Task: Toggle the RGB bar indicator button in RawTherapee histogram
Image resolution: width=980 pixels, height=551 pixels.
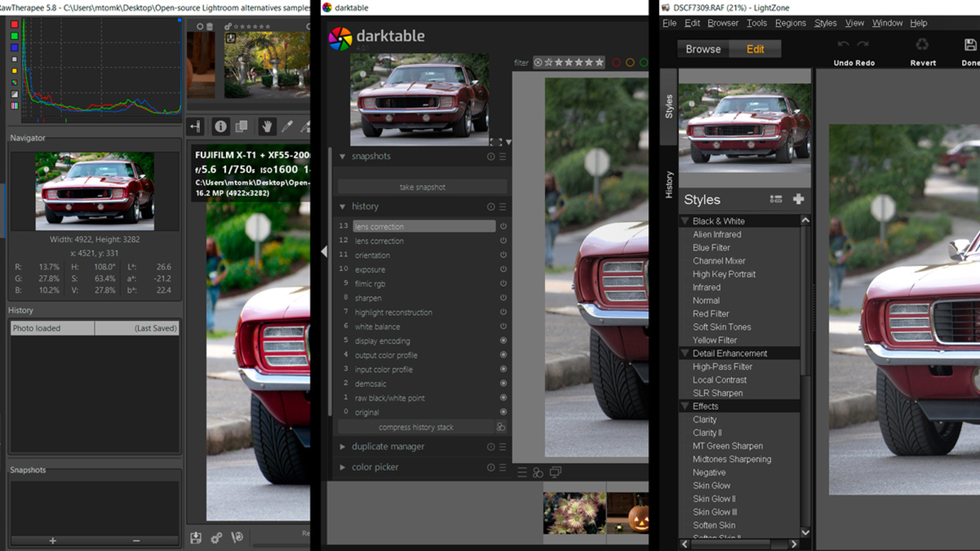Action: (14, 105)
